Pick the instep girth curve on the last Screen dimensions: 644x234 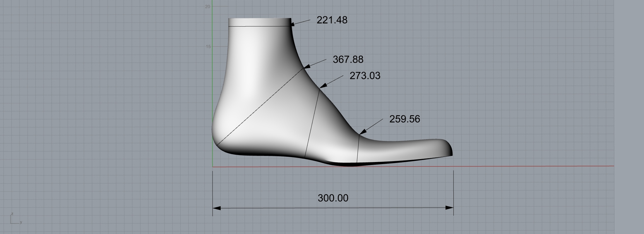(312, 123)
